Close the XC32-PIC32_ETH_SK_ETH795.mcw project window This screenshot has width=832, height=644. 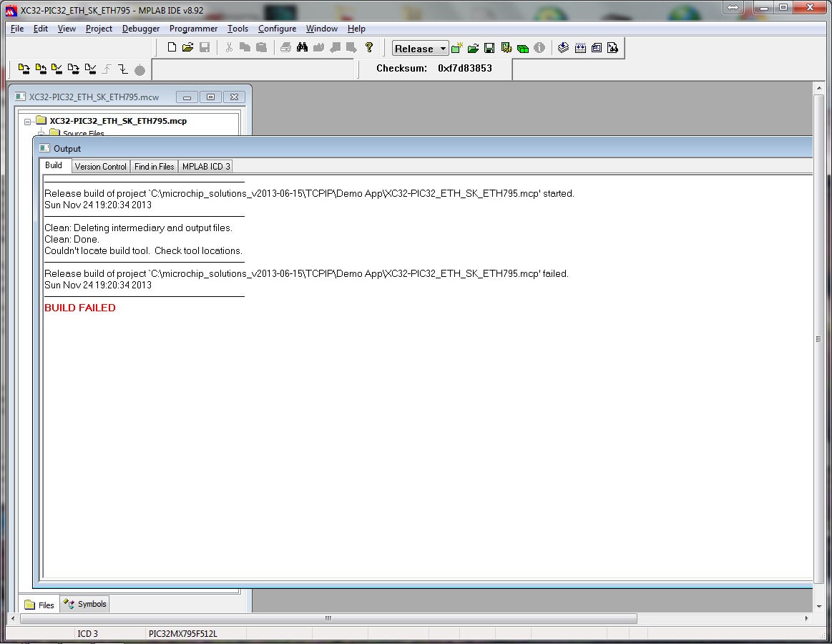coord(234,97)
